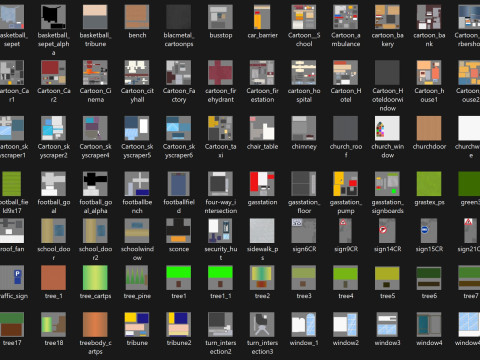The image size is (480, 360).
Task: Choose the churchdoor wood texture
Action: (429, 128)
